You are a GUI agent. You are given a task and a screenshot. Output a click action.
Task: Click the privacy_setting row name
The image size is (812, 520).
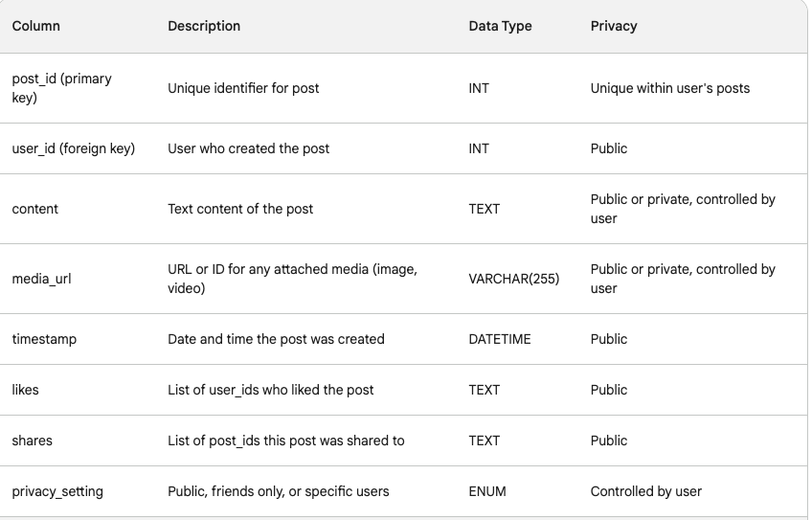(57, 491)
